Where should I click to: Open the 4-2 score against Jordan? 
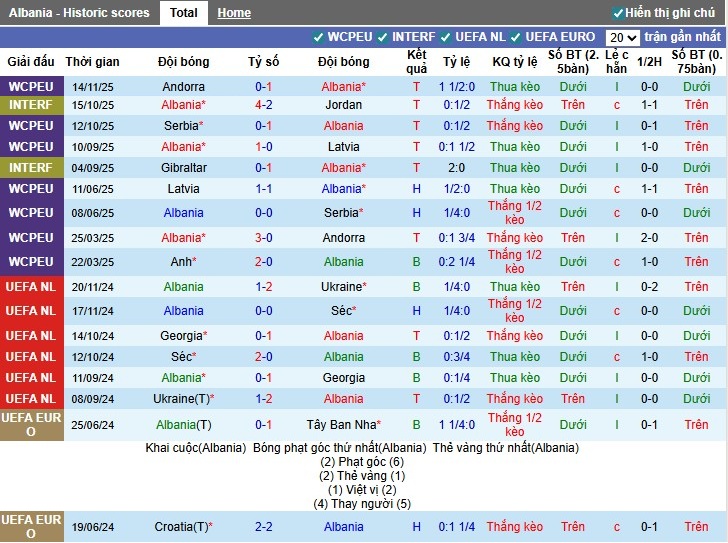tap(263, 105)
